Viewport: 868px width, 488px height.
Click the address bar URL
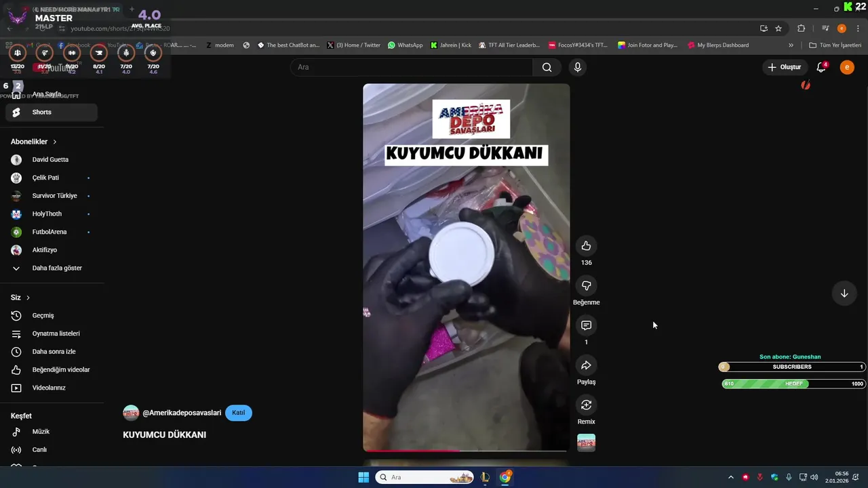click(x=120, y=28)
